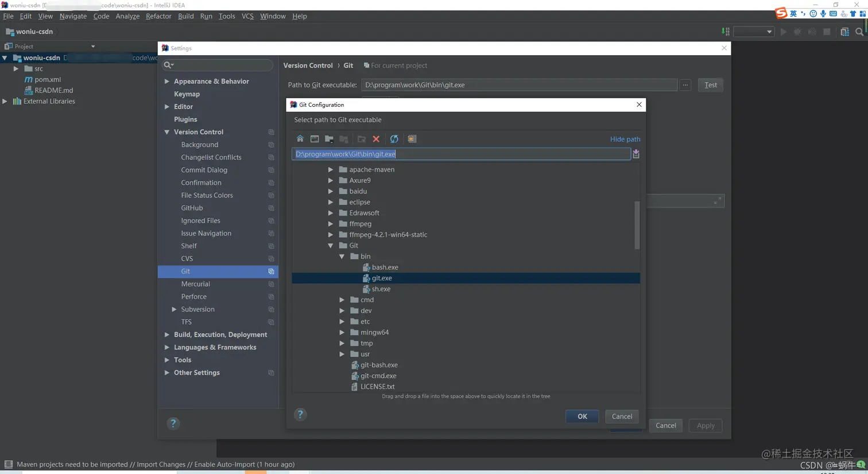The height and width of the screenshot is (474, 868).
Task: Expand the usr folder
Action: pos(342,354)
